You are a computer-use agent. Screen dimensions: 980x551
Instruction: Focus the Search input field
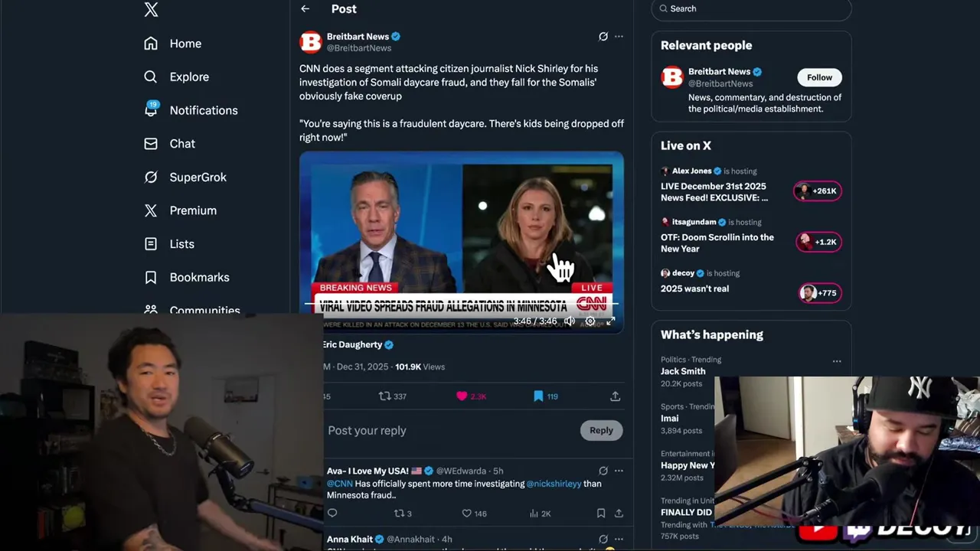(x=752, y=9)
